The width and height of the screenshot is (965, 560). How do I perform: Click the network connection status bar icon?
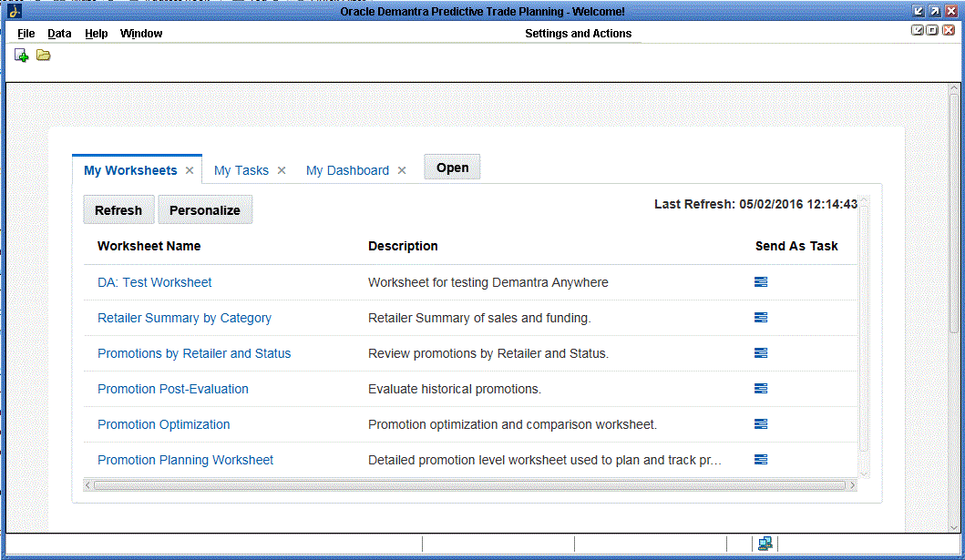pos(765,544)
